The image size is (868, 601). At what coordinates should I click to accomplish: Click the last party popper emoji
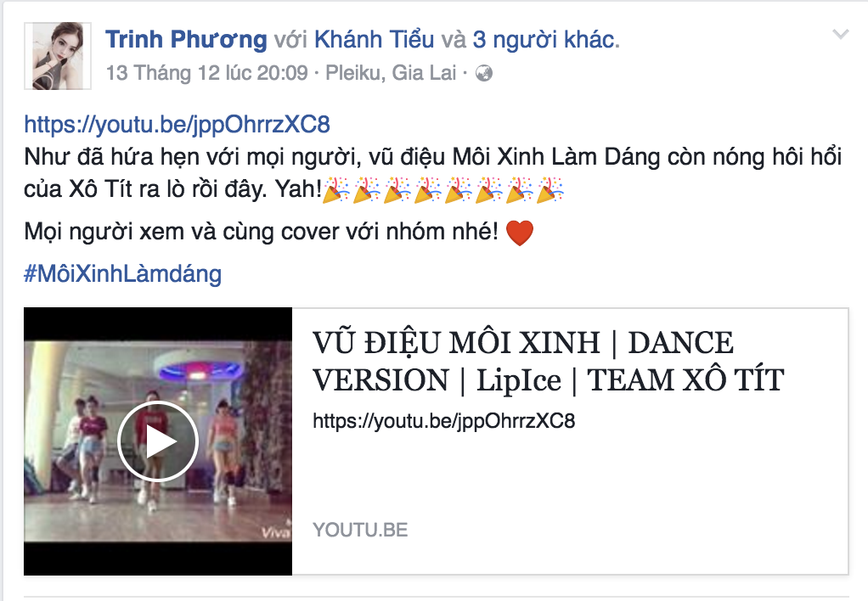550,189
